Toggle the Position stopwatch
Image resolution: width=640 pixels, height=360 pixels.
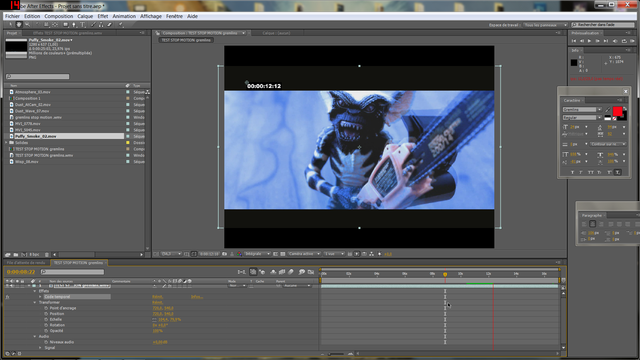[46, 313]
